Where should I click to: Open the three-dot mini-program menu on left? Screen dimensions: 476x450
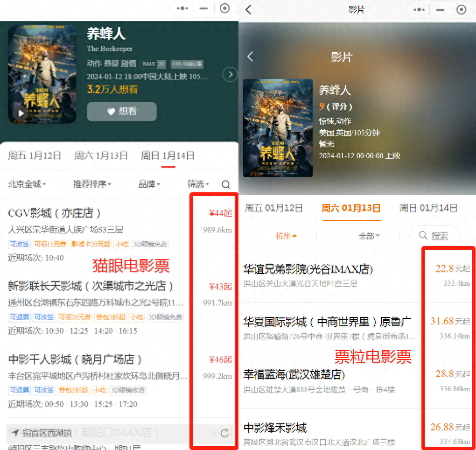[182, 8]
